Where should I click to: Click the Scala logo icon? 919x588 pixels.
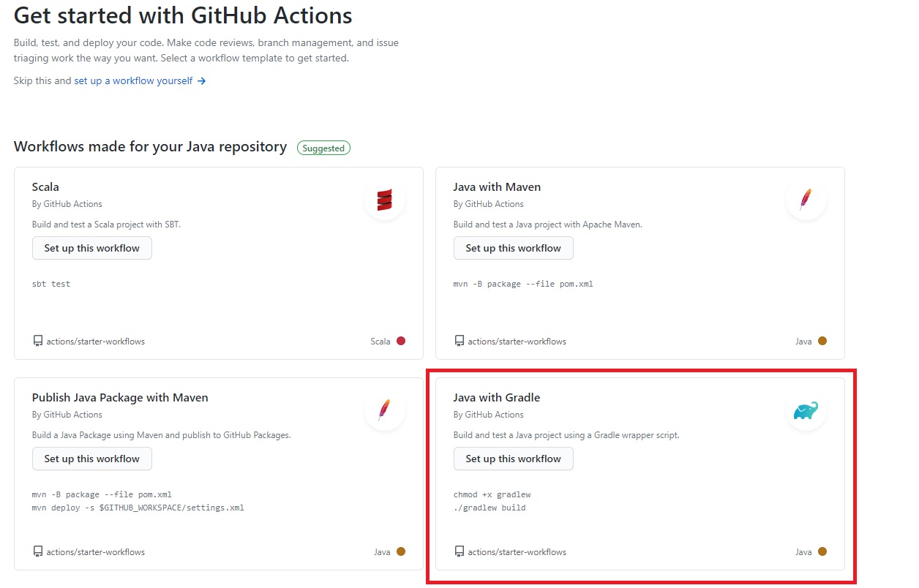tap(385, 200)
